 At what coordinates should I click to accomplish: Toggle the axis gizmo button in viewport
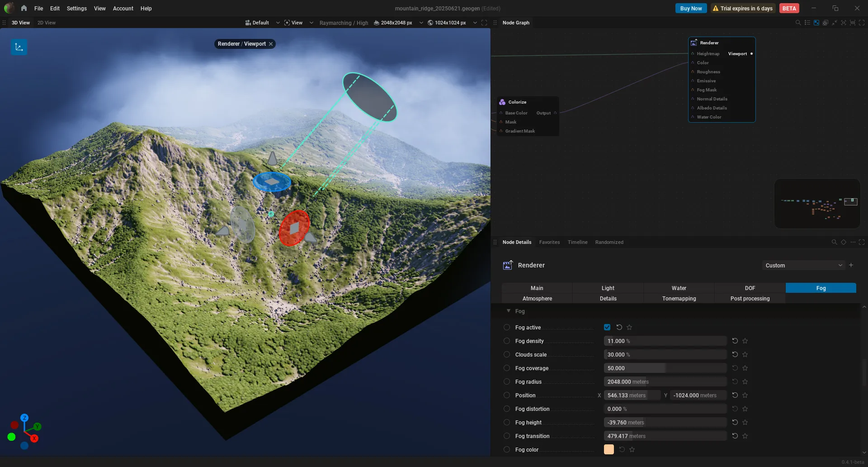pyautogui.click(x=19, y=47)
